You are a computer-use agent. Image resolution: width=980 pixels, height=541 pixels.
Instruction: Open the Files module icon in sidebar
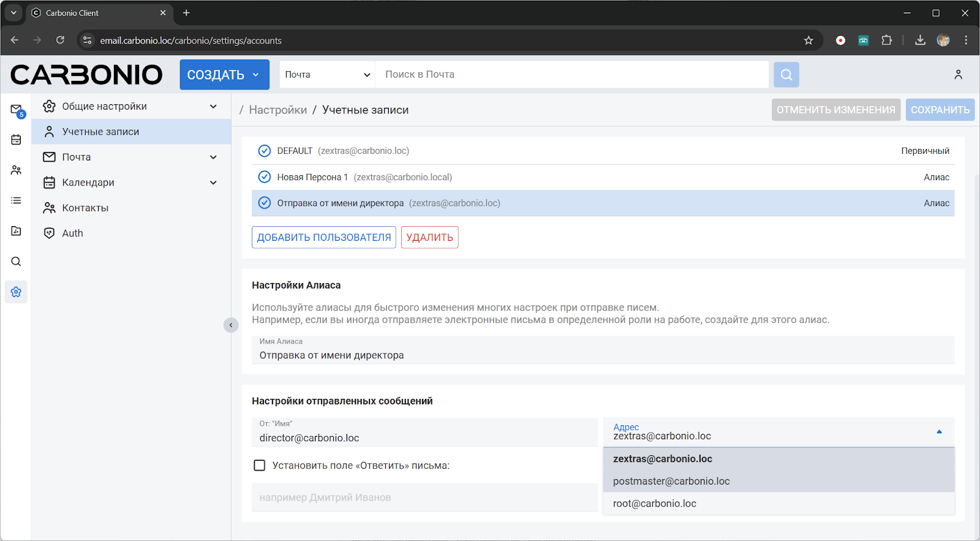(16, 231)
